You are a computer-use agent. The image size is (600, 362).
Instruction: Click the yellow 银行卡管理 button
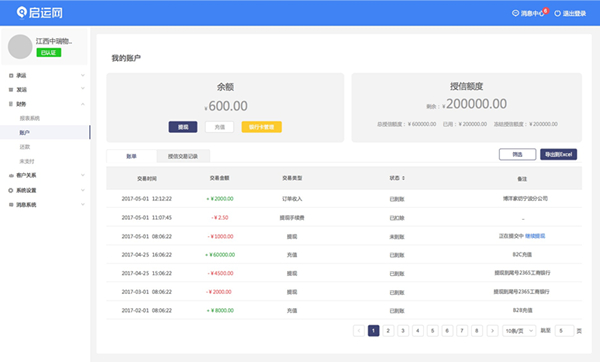click(x=262, y=127)
